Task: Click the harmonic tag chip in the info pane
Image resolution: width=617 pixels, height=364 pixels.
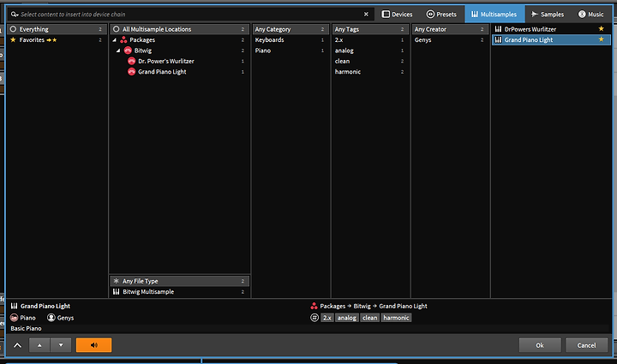Action: (396, 318)
